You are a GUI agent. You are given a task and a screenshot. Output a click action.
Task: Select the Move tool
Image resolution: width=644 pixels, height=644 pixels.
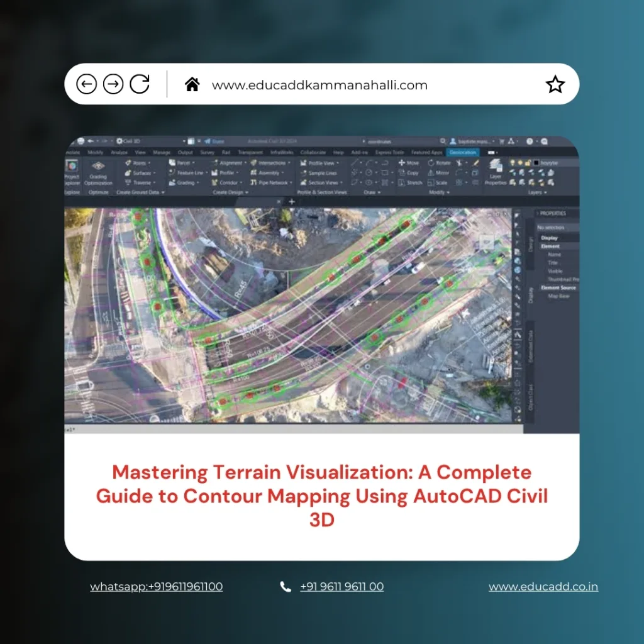pyautogui.click(x=409, y=163)
